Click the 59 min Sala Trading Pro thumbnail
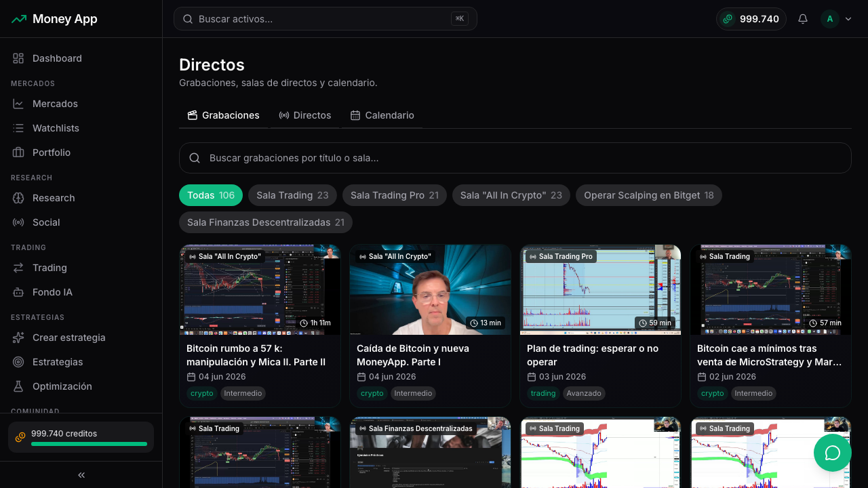The height and width of the screenshot is (488, 868). point(601,289)
